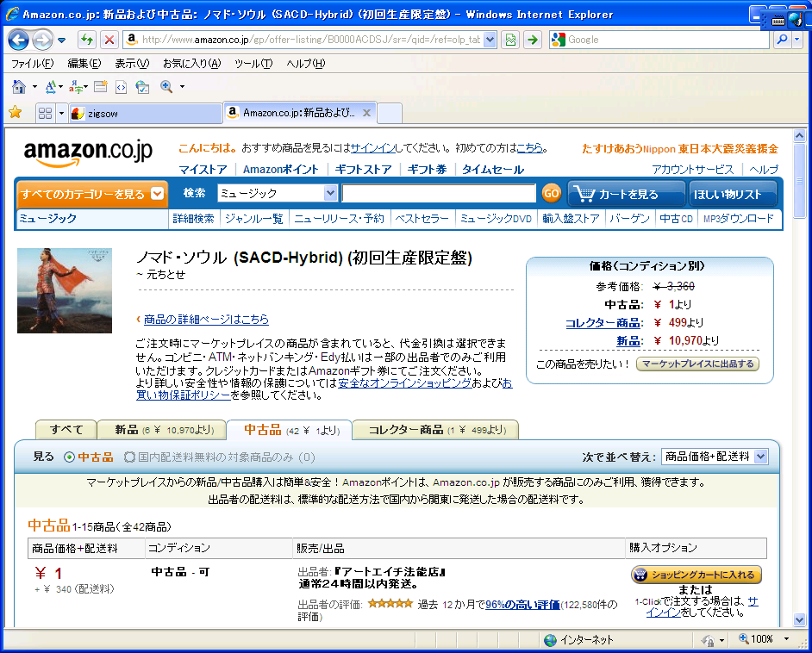Click the zoom magnifier toolbar icon

tap(166, 86)
